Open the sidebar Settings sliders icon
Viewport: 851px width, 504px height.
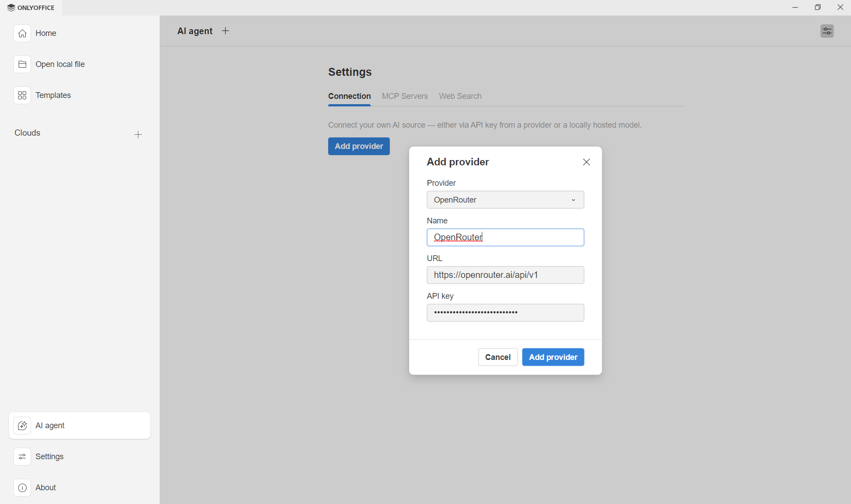click(x=22, y=457)
